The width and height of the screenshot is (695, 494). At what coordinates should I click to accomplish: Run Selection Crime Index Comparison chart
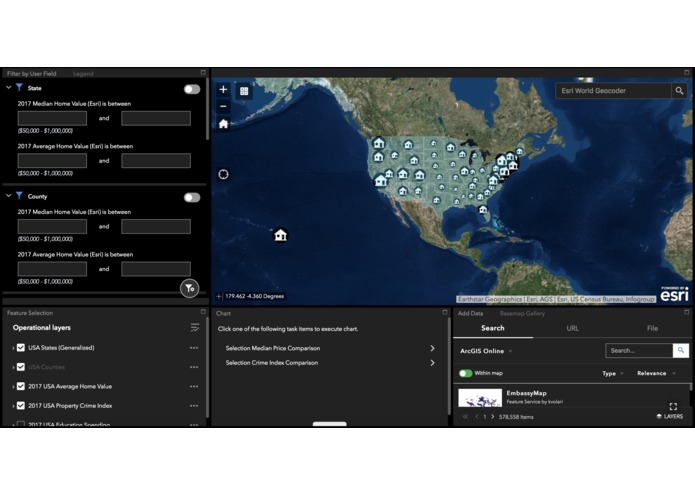(330, 363)
